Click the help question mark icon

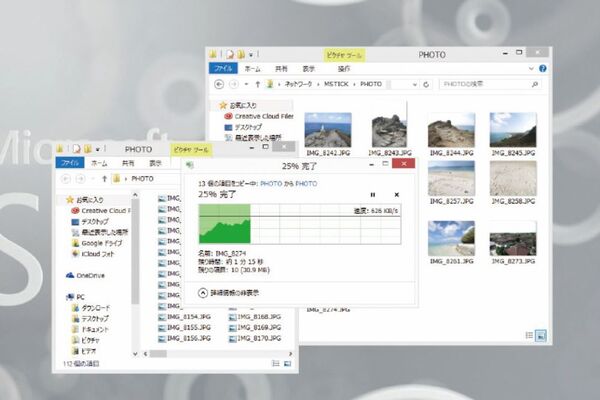pyautogui.click(x=543, y=69)
